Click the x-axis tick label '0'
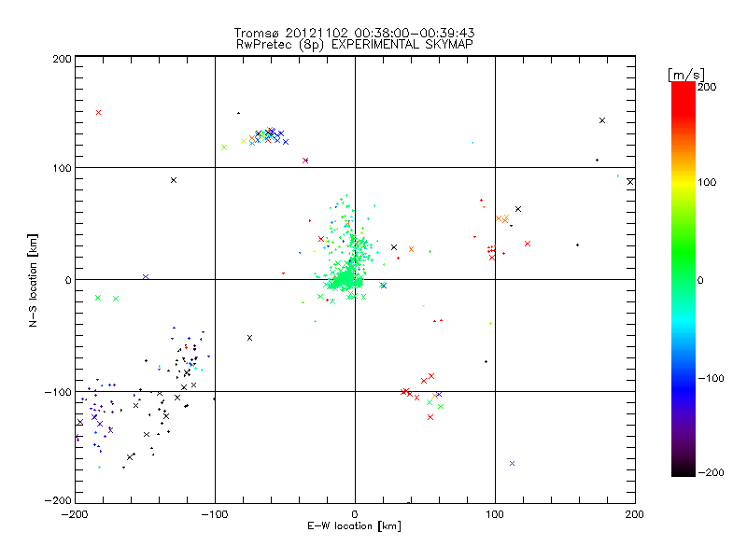Screen dimensions: 747x560 pyautogui.click(x=355, y=515)
